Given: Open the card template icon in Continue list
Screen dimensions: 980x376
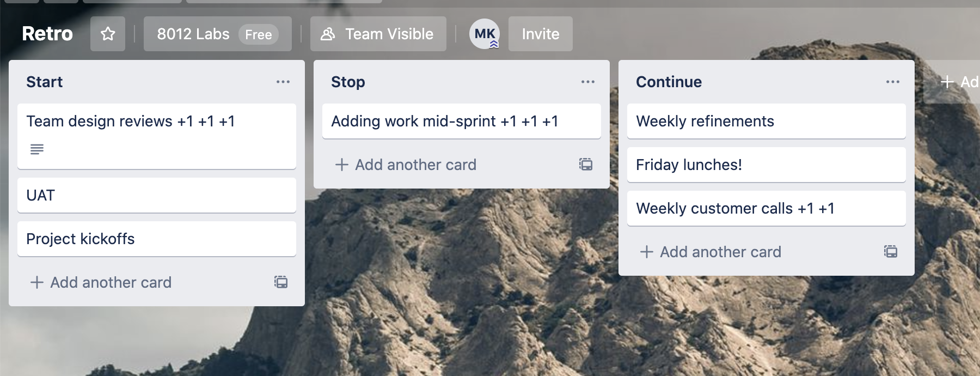Looking at the screenshot, I should tap(891, 252).
